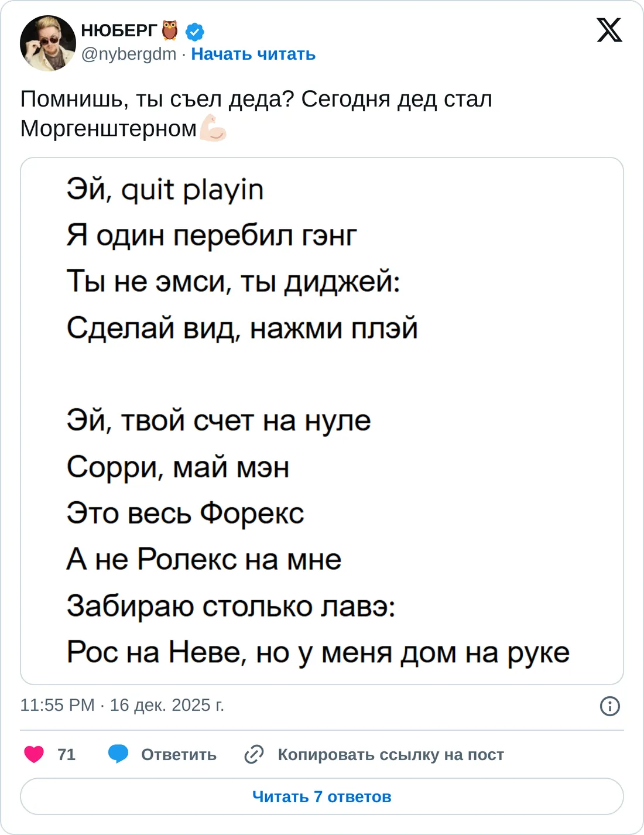Click the Читать 7 ответов button
The height and width of the screenshot is (835, 644).
click(x=322, y=796)
